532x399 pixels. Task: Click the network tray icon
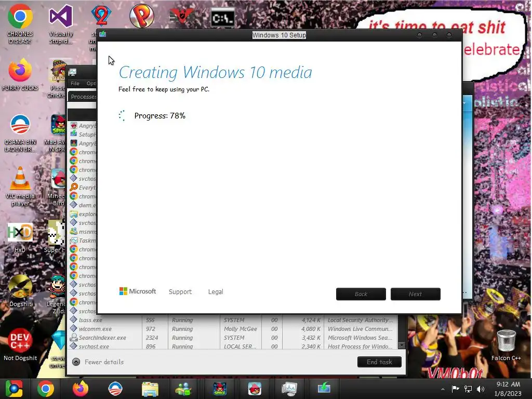pyautogui.click(x=468, y=389)
